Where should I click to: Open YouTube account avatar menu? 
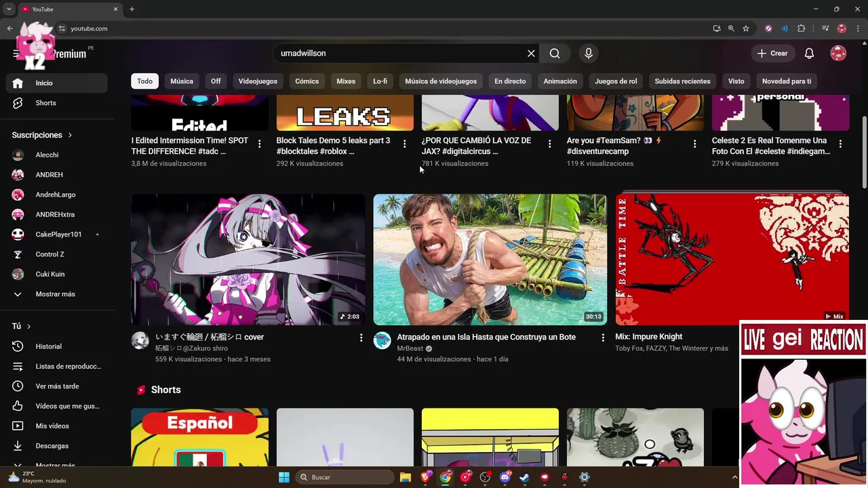tap(838, 53)
